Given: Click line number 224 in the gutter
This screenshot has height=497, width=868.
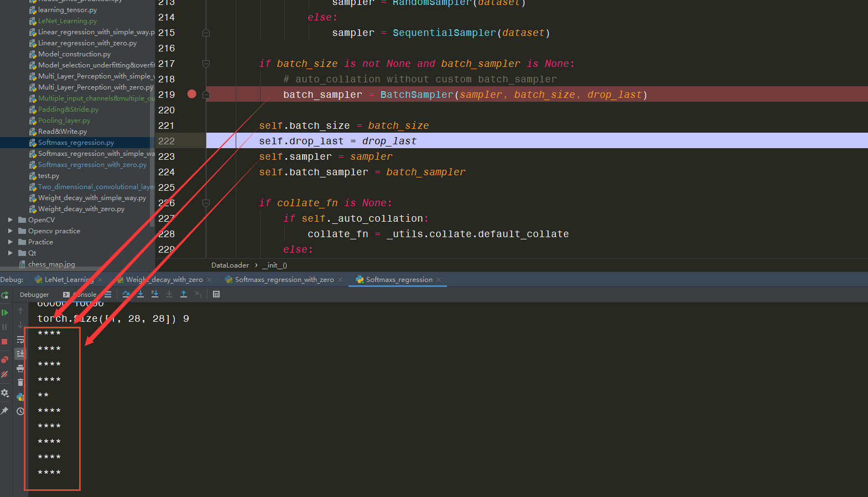Looking at the screenshot, I should click(167, 172).
